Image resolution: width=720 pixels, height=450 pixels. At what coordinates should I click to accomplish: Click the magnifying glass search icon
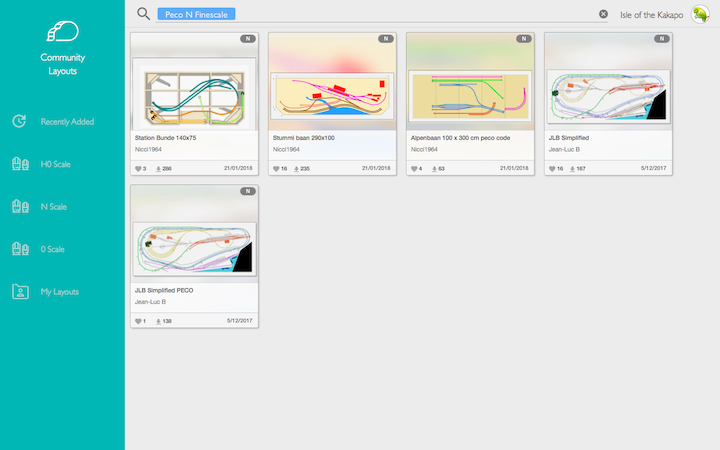(144, 14)
